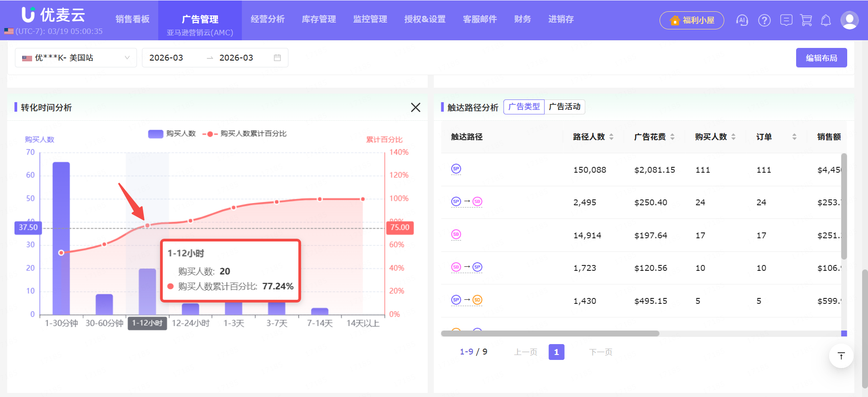Image resolution: width=868 pixels, height=397 pixels.
Task: Switch to 广告活动 tab
Action: (x=565, y=107)
